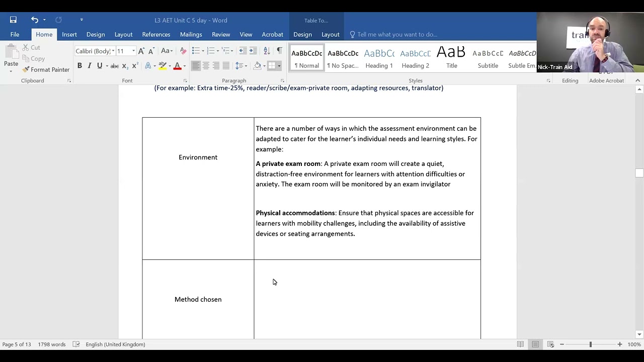Toggle underline formatting
The width and height of the screenshot is (644, 362).
pyautogui.click(x=100, y=66)
